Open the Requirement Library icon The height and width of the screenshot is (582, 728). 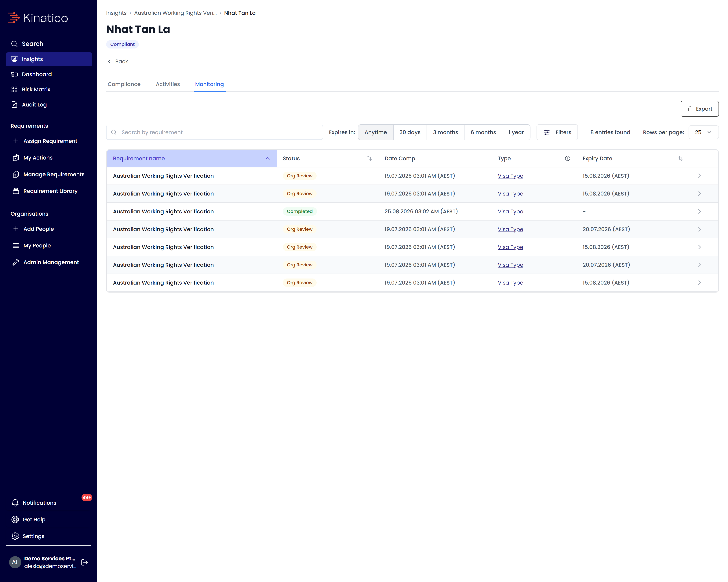(x=16, y=191)
